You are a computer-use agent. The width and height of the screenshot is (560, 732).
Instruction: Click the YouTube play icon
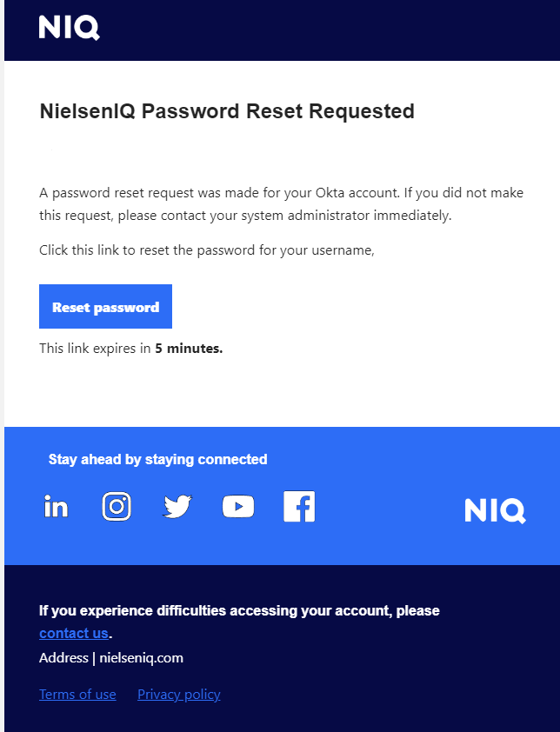point(237,506)
